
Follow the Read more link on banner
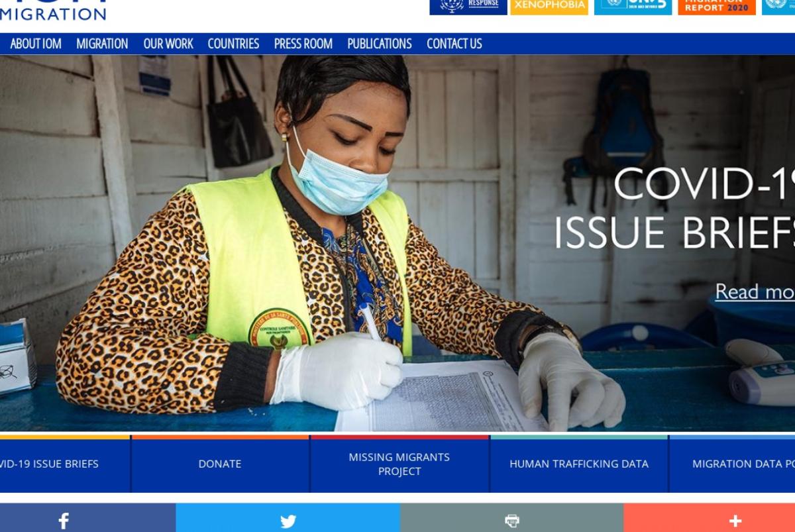(x=755, y=292)
